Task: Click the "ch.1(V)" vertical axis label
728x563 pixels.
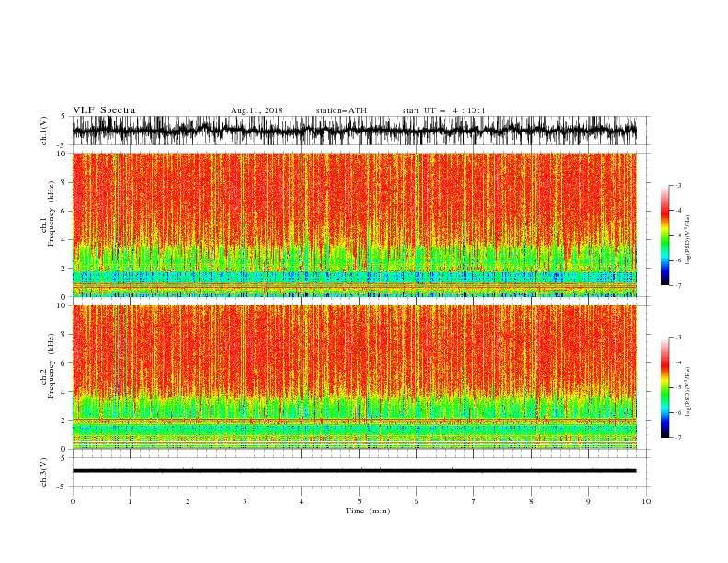Action: tap(44, 131)
